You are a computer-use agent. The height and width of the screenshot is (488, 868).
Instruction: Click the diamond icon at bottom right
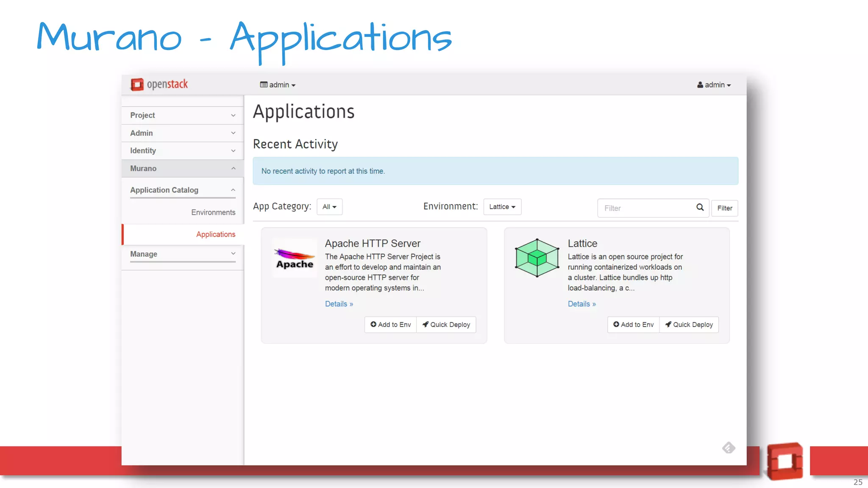729,448
